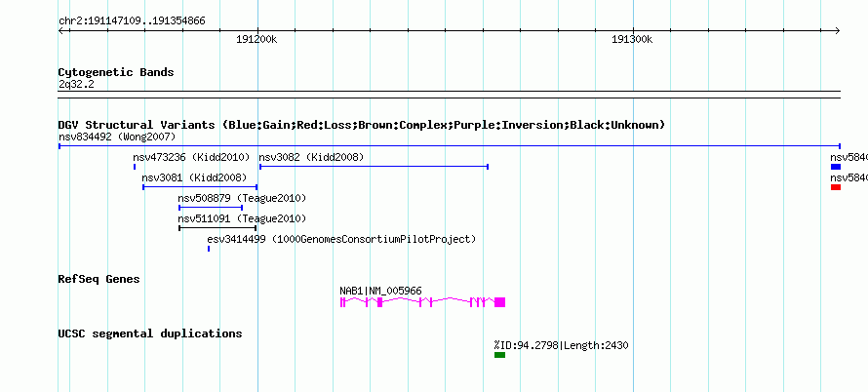Viewport: 868px width, 392px height.
Task: Open variant label nsv508879 (Teague2010)
Action: (x=242, y=198)
